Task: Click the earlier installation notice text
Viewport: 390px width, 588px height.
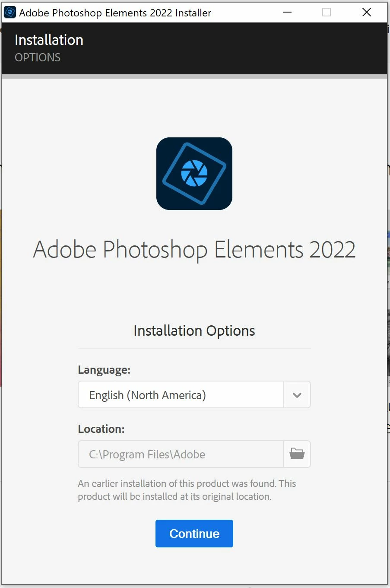Action: [187, 490]
